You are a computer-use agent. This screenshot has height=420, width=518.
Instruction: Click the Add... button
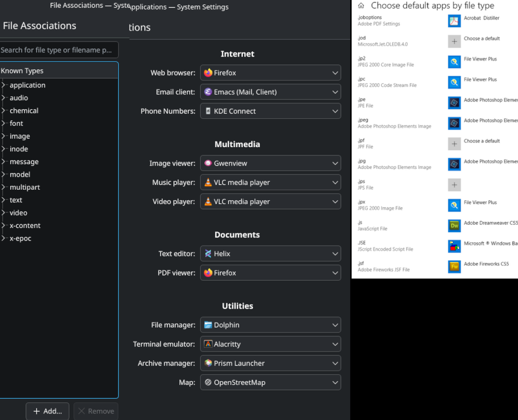point(48,411)
